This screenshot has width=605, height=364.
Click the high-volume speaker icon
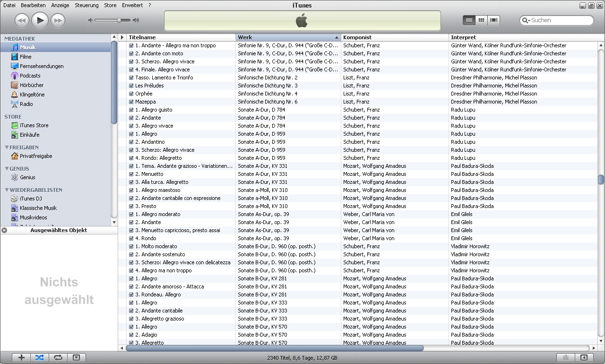[x=136, y=20]
